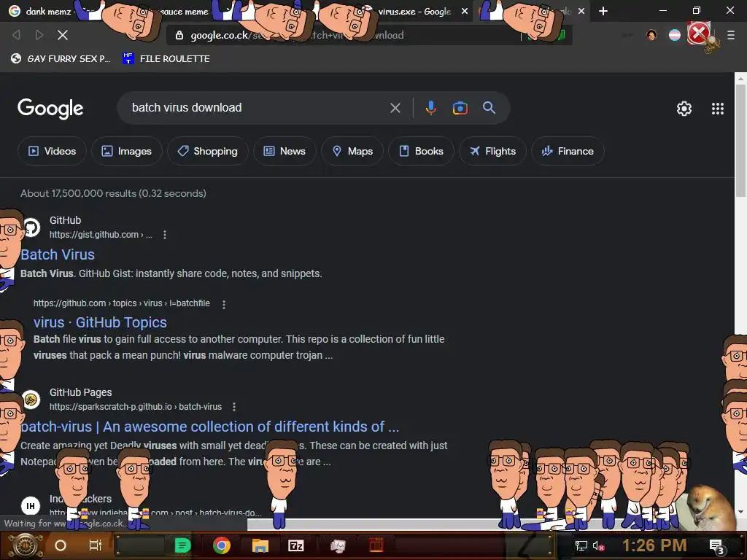The image size is (747, 560).
Task: Click the striped flag extension icon
Action: (675, 35)
